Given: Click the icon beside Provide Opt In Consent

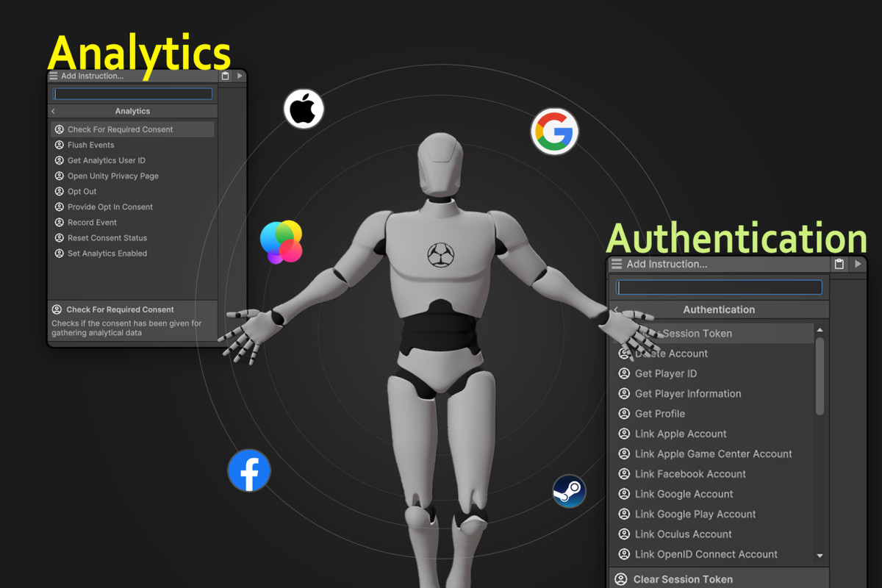Looking at the screenshot, I should pos(60,207).
